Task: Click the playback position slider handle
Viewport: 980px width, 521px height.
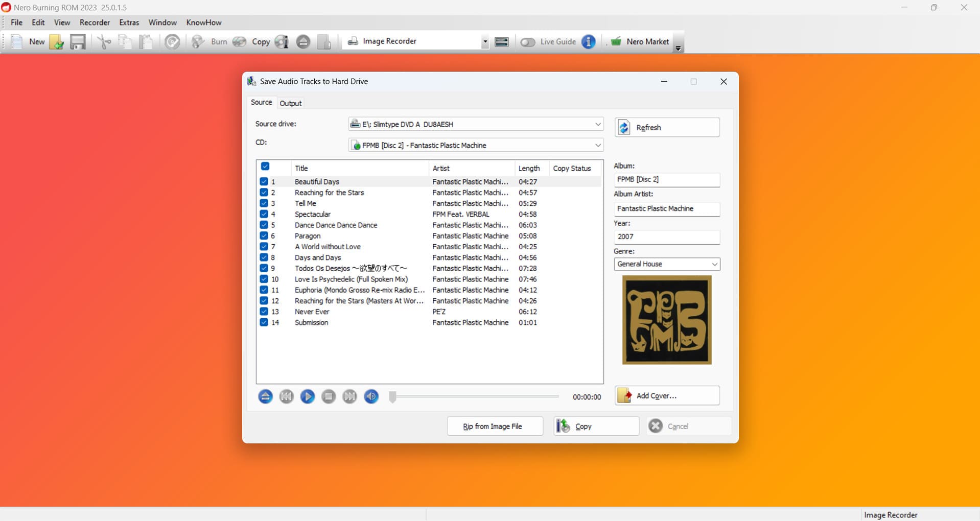Action: 392,397
